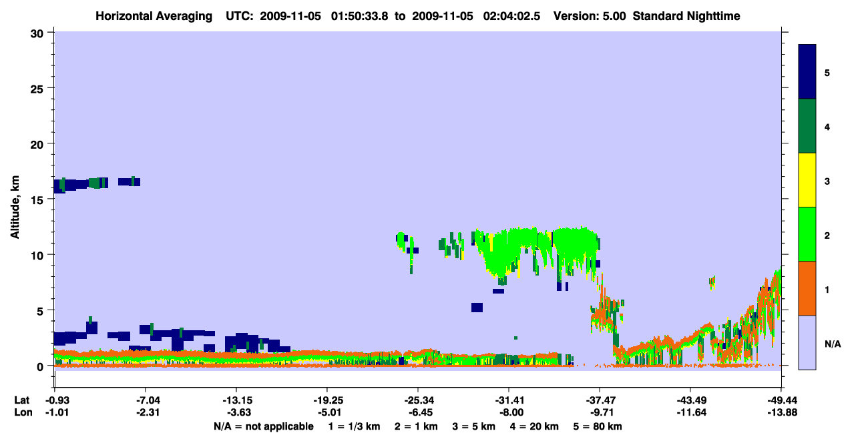
Task: Click the dark blue layer near 16 km altitude
Action: pos(97,183)
